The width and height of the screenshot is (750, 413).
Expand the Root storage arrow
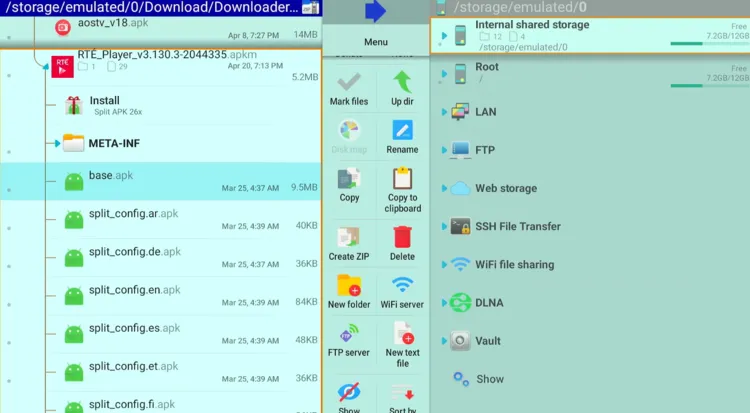click(444, 74)
